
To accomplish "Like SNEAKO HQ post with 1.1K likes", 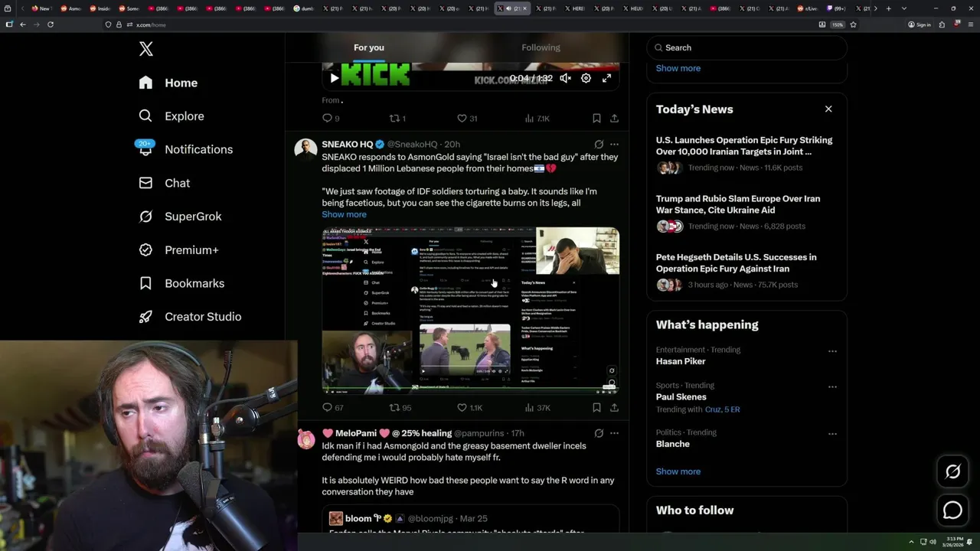I will point(469,408).
